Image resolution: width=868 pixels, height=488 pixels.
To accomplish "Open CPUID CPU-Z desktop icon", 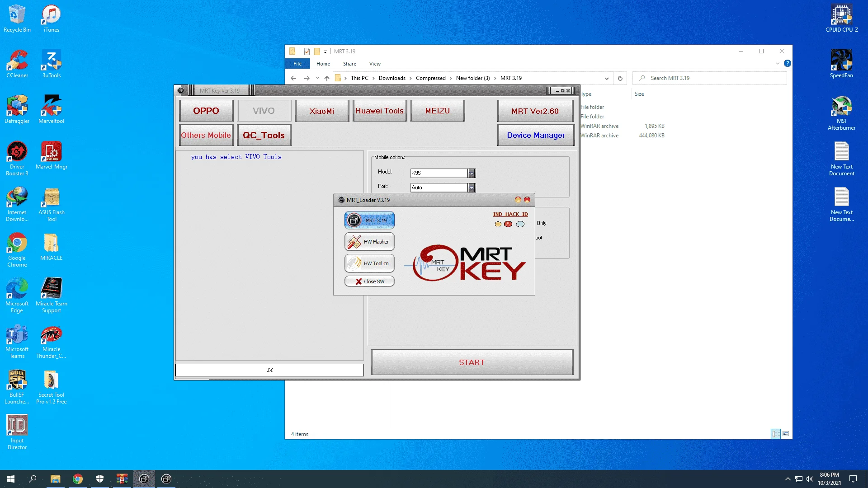I will [842, 19].
